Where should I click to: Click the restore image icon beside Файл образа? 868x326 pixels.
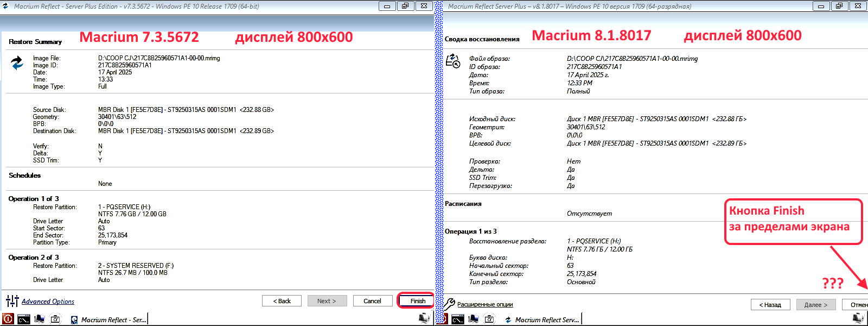click(x=453, y=61)
